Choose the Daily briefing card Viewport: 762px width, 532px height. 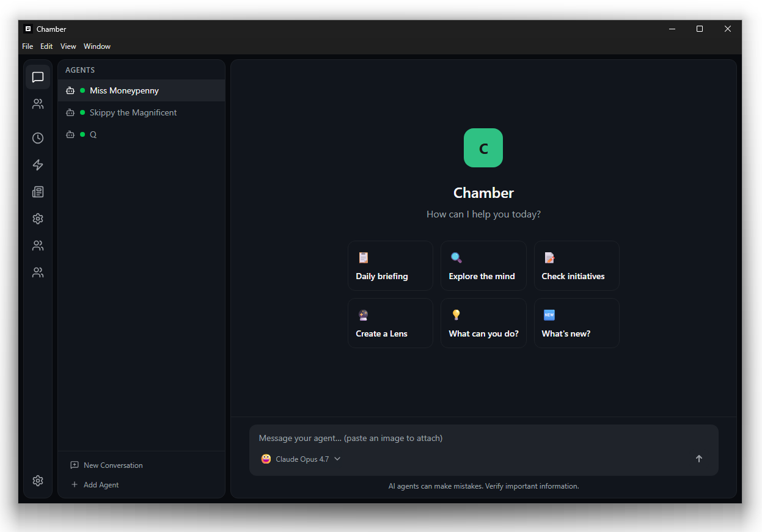[390, 266]
